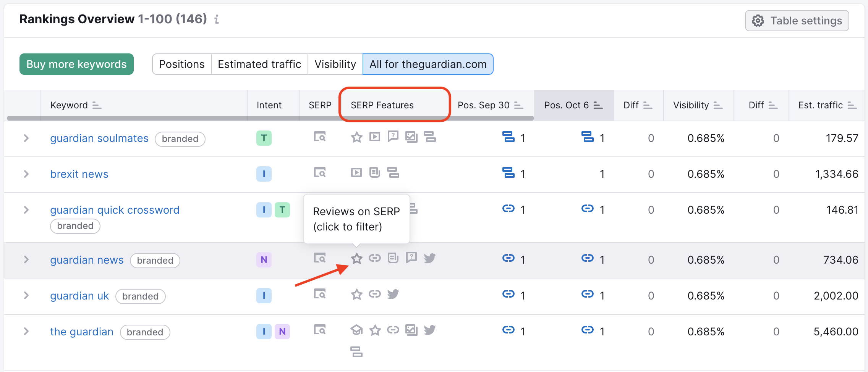Open the the guardian keyword link
The width and height of the screenshot is (868, 372).
tap(82, 332)
